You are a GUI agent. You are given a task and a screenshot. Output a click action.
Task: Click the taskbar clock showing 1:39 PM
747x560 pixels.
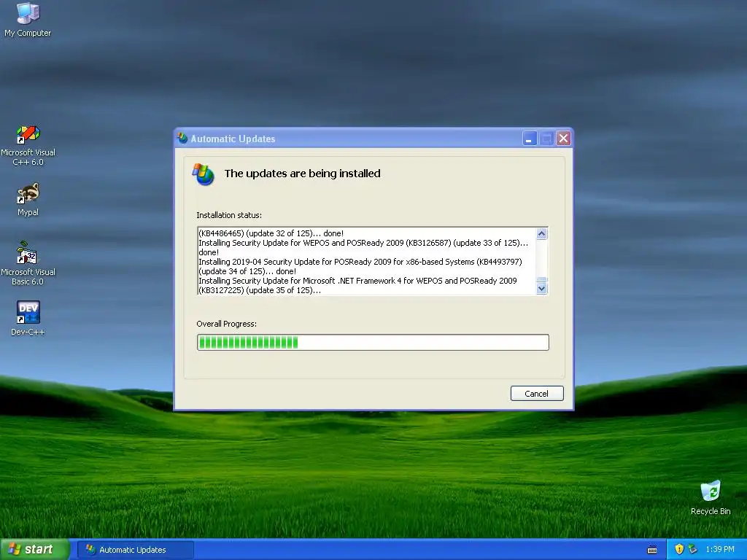click(720, 549)
